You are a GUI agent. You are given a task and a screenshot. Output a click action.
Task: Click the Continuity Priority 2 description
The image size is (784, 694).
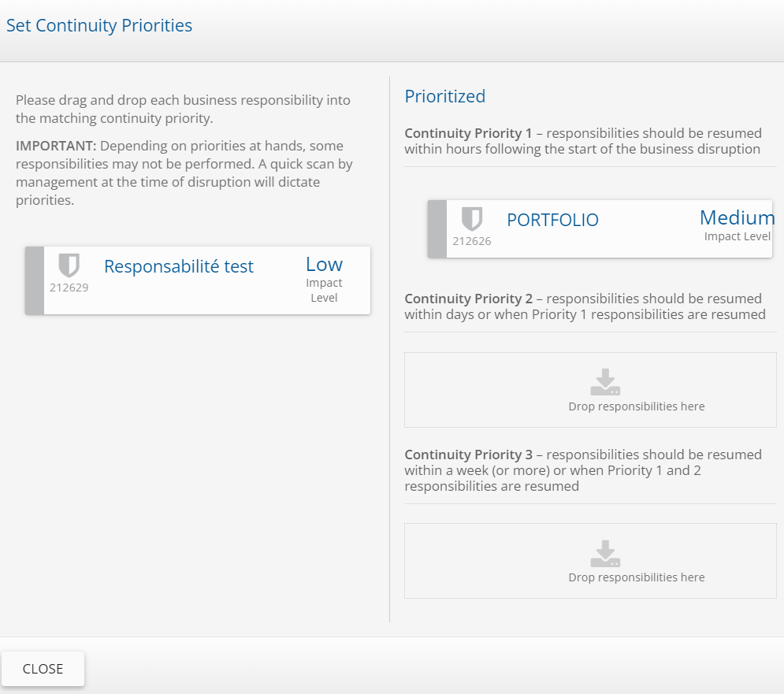tap(585, 306)
